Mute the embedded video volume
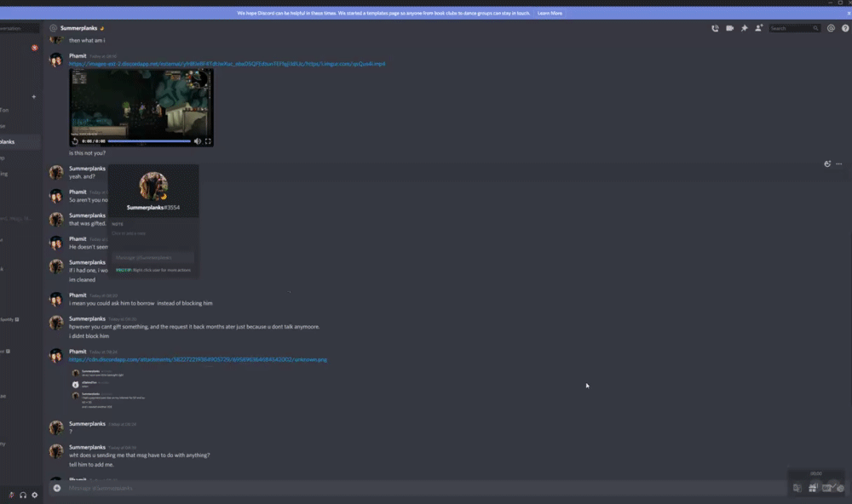This screenshot has width=852, height=504. (x=198, y=141)
